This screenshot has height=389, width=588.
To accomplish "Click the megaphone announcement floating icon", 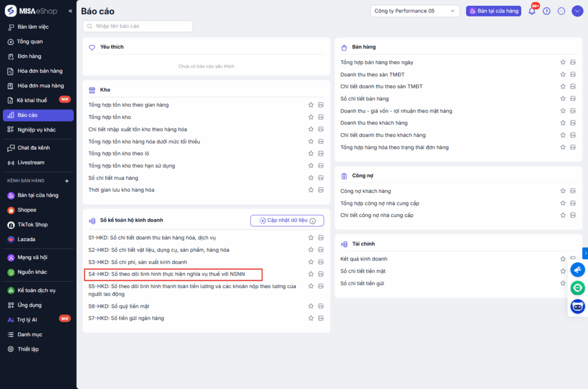I will (578, 270).
